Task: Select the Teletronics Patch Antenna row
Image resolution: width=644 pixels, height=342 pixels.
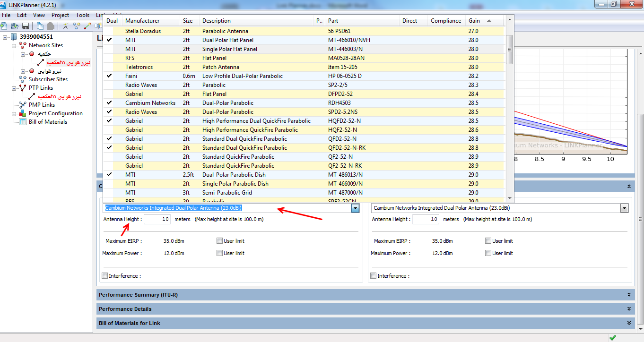Action: click(x=305, y=67)
